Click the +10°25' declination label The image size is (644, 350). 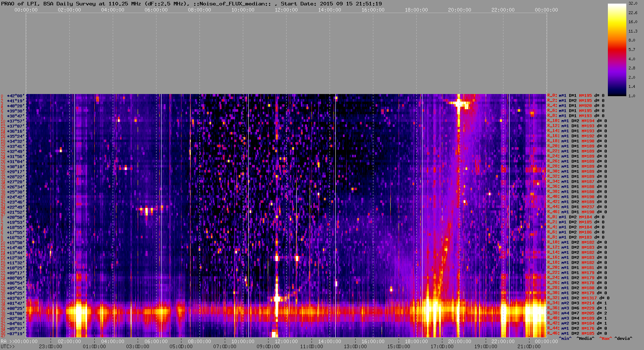click(x=16, y=268)
